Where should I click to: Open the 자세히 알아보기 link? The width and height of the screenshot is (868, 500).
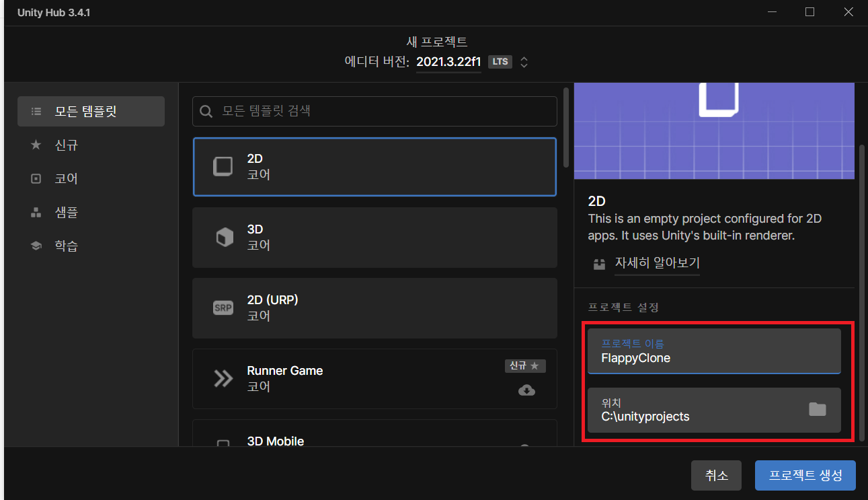click(657, 263)
